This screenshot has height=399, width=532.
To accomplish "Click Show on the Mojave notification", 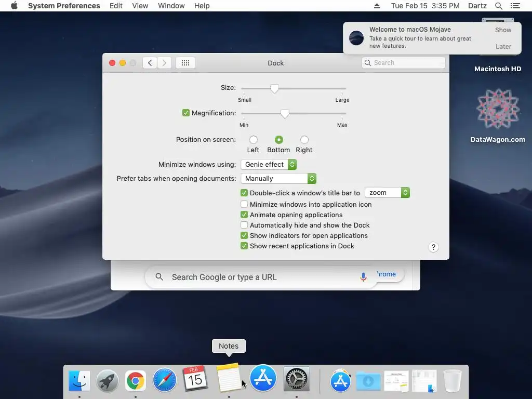I will tap(503, 30).
